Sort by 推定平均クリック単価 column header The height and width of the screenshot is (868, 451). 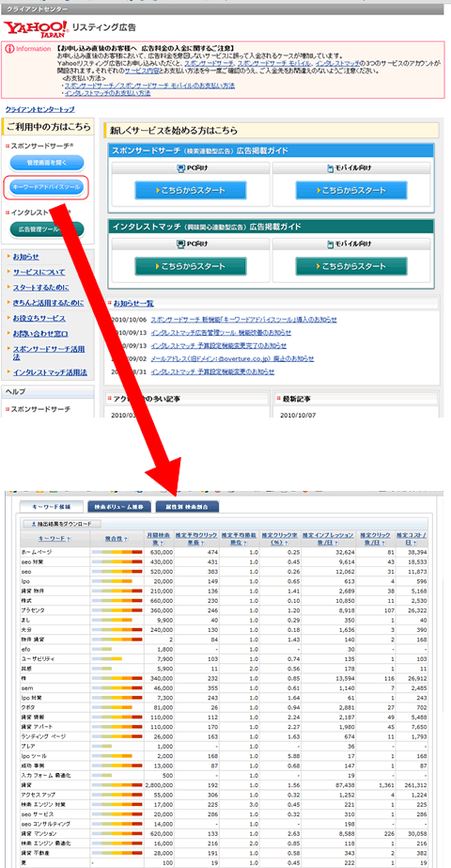coord(196,539)
